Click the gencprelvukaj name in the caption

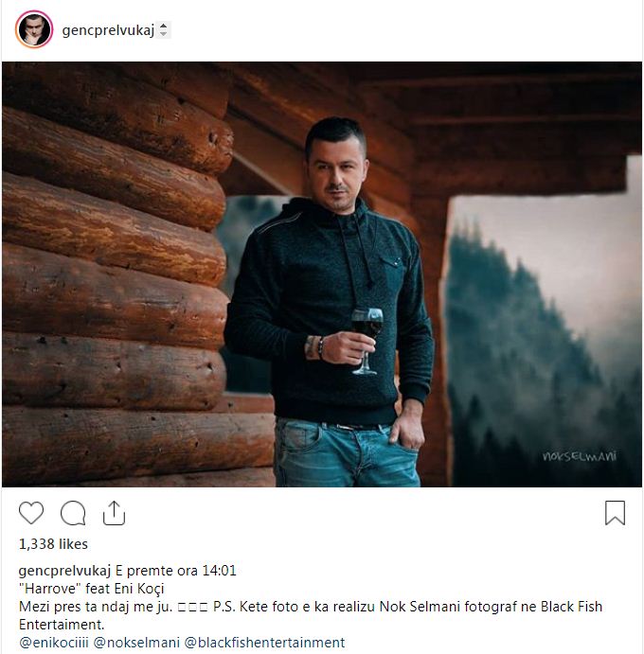64,571
